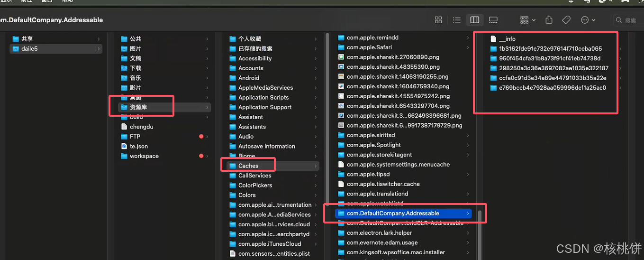The height and width of the screenshot is (260, 644).
Task: Select the Audio folder
Action: click(272, 137)
